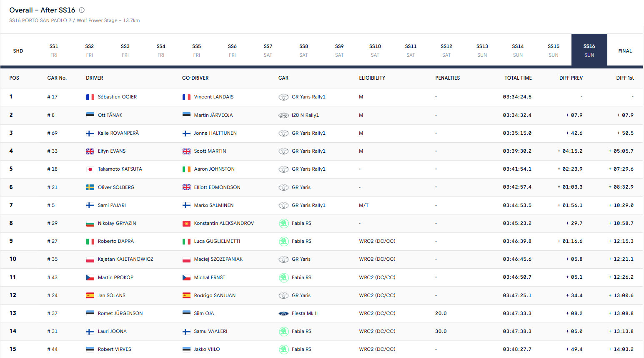
Task: Switch to the SS7 SAT tab
Action: [268, 50]
